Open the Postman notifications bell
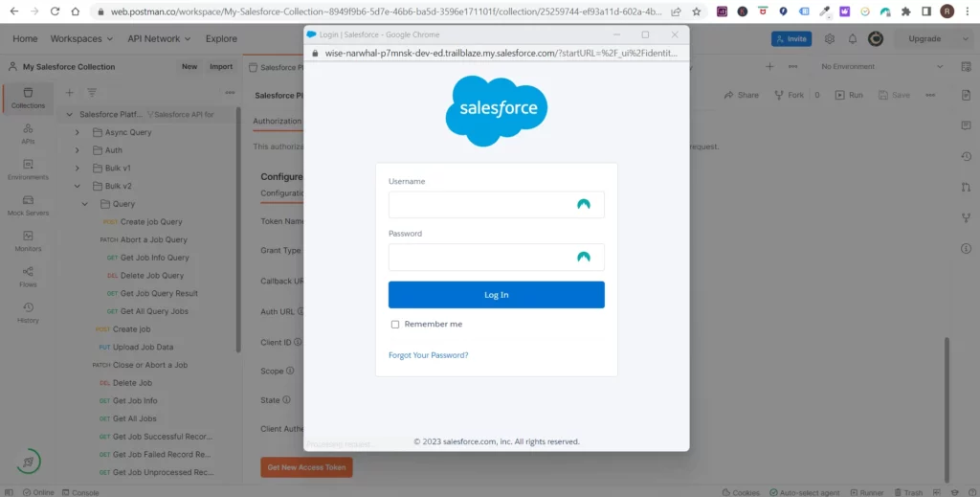Image resolution: width=980 pixels, height=497 pixels. pos(853,38)
